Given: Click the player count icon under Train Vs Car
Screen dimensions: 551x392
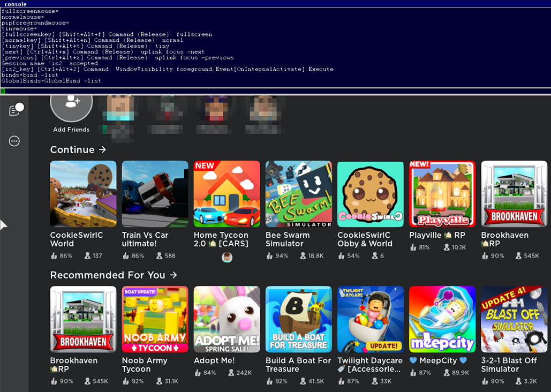Looking at the screenshot, I should (x=159, y=255).
